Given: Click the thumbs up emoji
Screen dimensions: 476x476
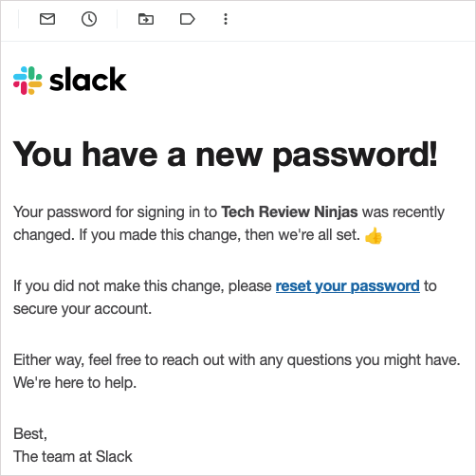Looking at the screenshot, I should coord(374,236).
